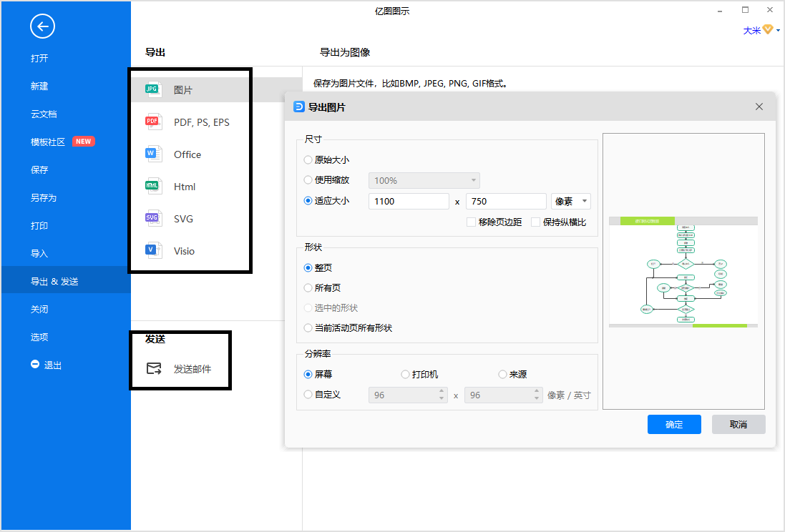Decrease the first custom resolution stepper
785x532 pixels.
(442, 398)
